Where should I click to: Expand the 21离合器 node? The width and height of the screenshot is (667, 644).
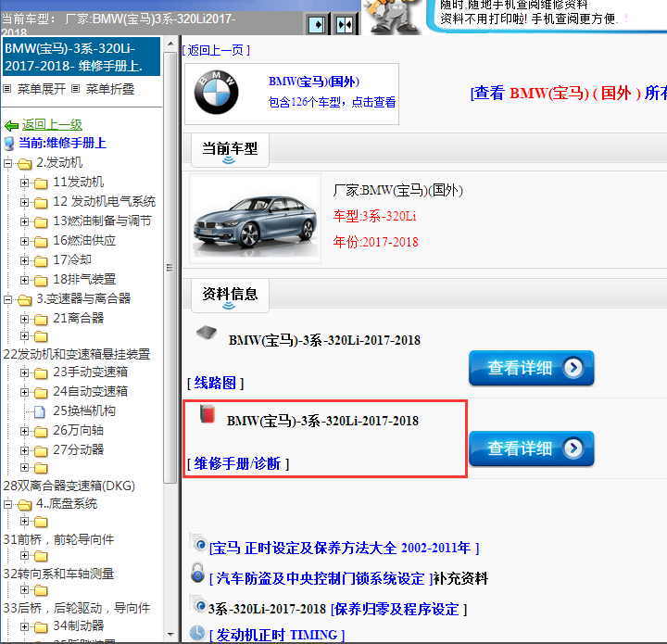pos(24,319)
